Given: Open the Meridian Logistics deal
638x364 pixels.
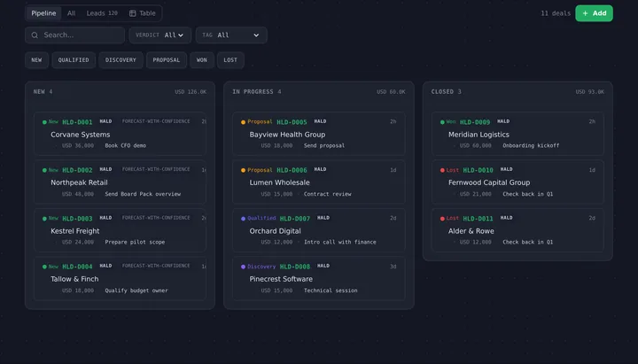Looking at the screenshot, I should (x=518, y=134).
